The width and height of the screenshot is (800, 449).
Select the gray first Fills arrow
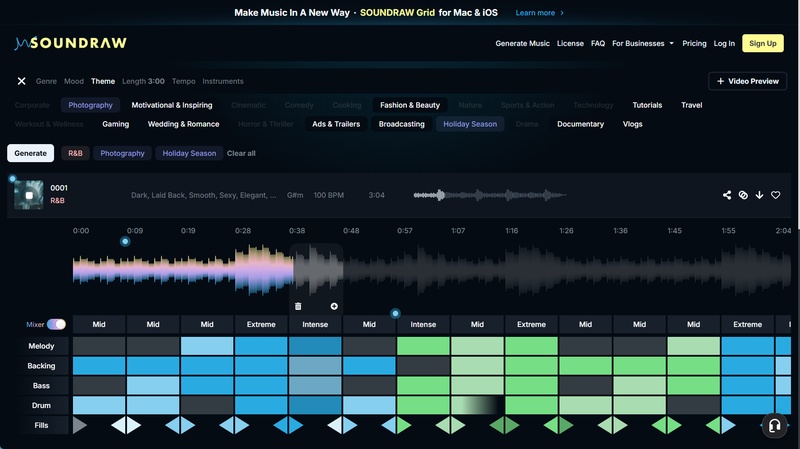(x=80, y=425)
